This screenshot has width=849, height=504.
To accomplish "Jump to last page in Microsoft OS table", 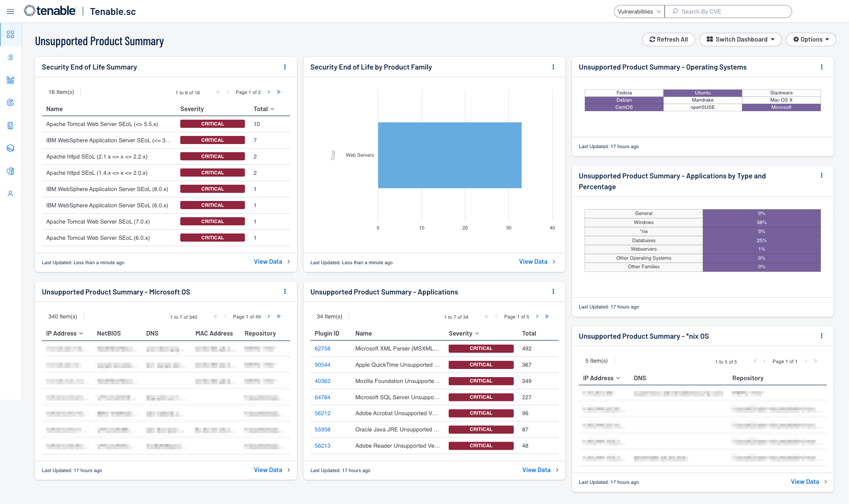I will pyautogui.click(x=279, y=317).
